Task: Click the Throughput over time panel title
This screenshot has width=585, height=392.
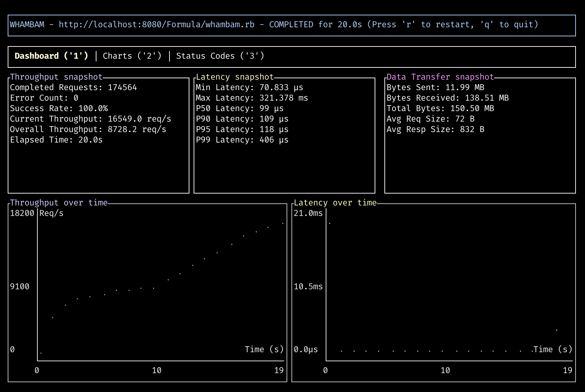Action: click(x=59, y=203)
